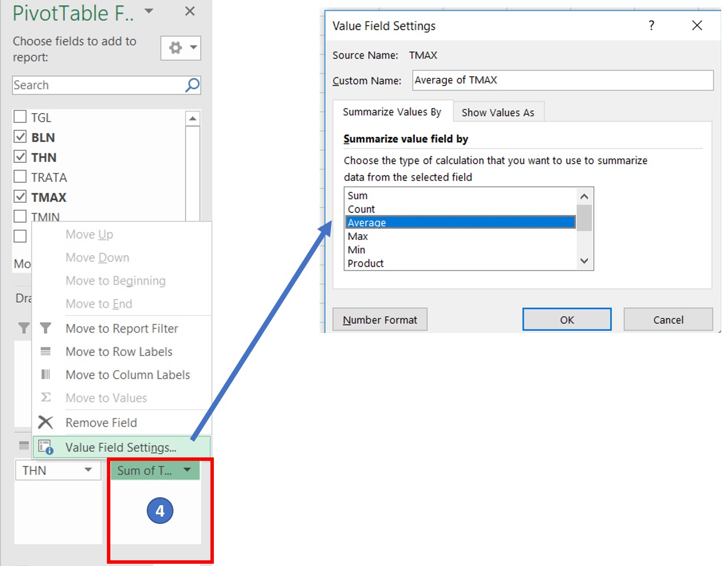Select Min in calculation list
This screenshot has width=728, height=566.
click(x=461, y=250)
